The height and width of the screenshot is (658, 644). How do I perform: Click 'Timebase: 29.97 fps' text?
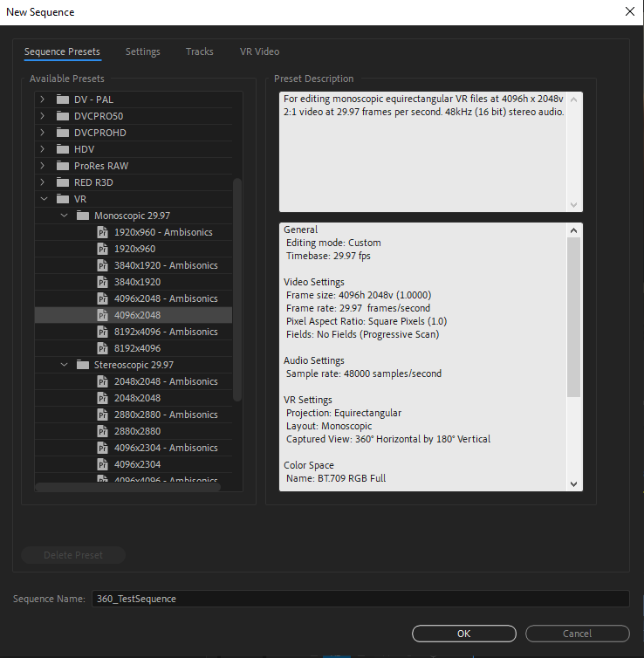tap(328, 256)
